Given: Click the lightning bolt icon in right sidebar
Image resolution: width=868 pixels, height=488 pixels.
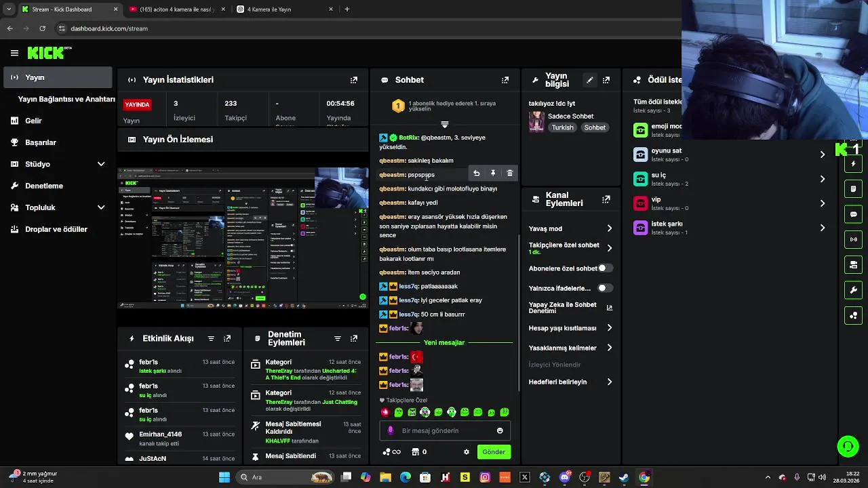Looking at the screenshot, I should pyautogui.click(x=854, y=164).
